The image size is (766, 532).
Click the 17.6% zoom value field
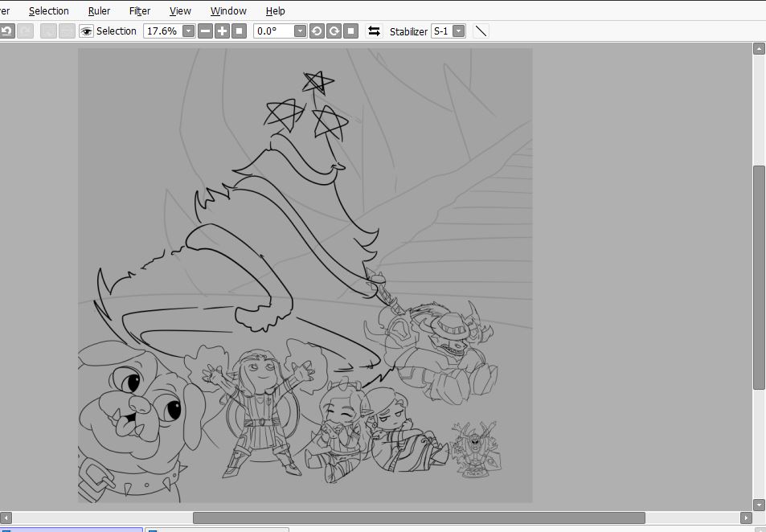(x=162, y=31)
